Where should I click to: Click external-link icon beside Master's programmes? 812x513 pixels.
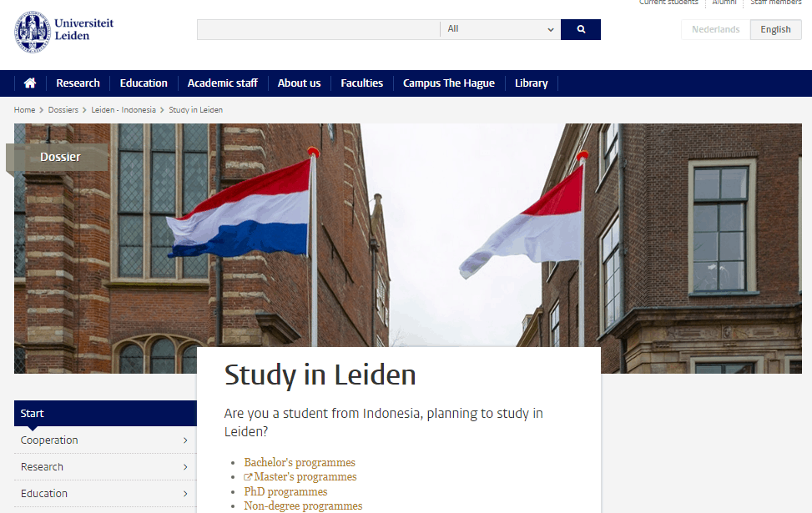248,477
